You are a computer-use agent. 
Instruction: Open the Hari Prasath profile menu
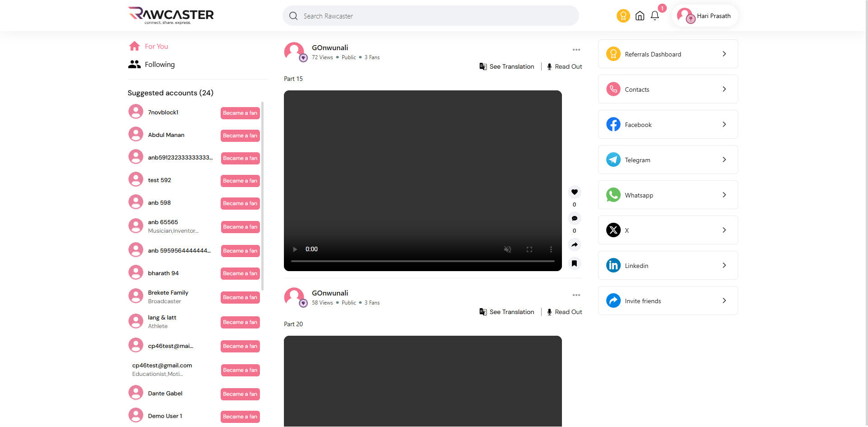pyautogui.click(x=704, y=16)
